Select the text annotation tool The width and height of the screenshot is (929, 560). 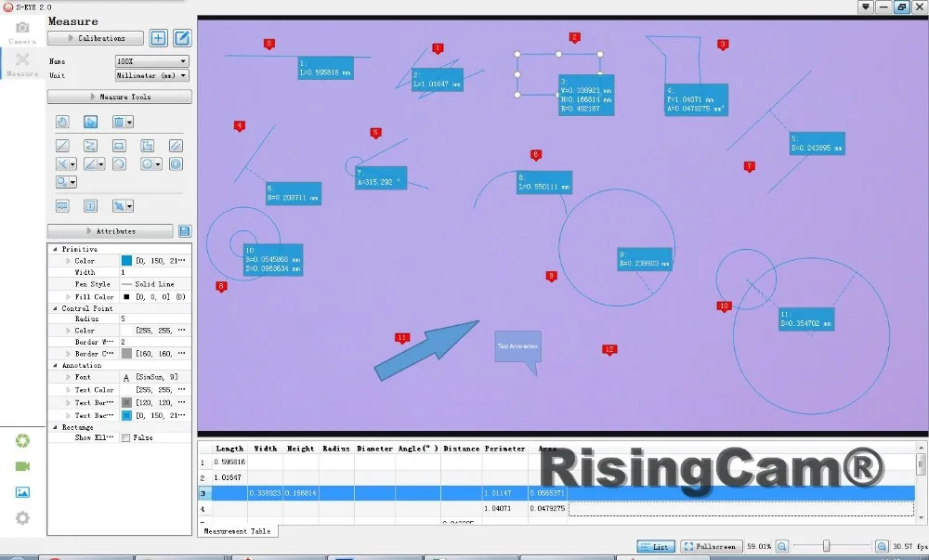tap(91, 206)
